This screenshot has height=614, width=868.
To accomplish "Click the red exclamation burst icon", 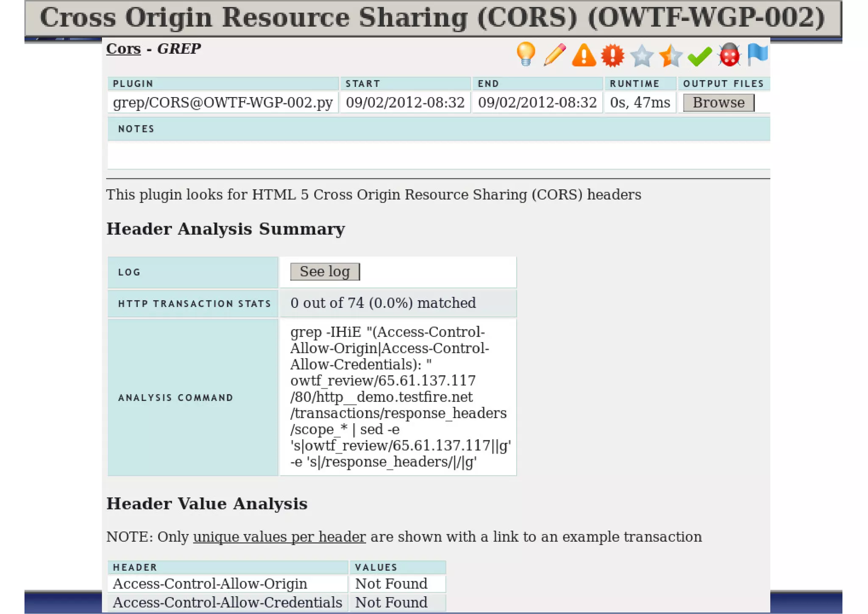I will pyautogui.click(x=612, y=55).
